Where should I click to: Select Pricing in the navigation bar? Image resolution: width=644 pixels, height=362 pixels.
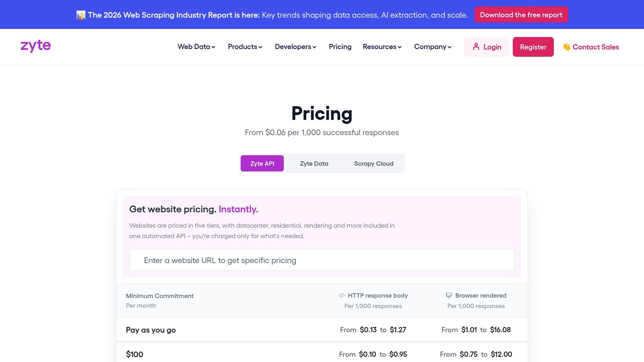coord(340,47)
